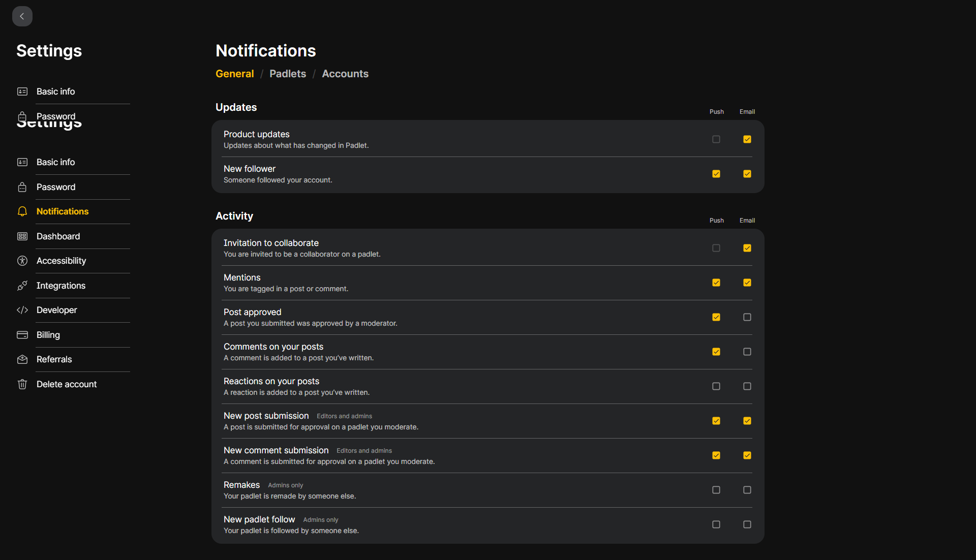Image resolution: width=976 pixels, height=560 pixels.
Task: Switch to the Accounts tab
Action: [x=345, y=74]
